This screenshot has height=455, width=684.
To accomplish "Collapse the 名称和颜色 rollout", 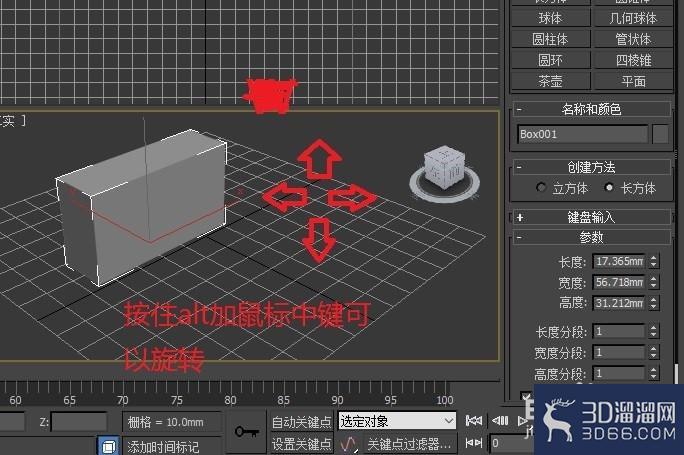I will pos(592,109).
